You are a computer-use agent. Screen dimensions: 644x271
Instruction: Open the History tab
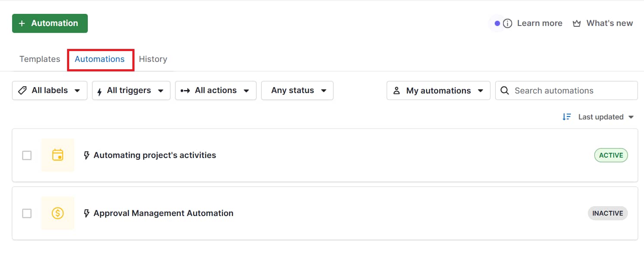153,59
